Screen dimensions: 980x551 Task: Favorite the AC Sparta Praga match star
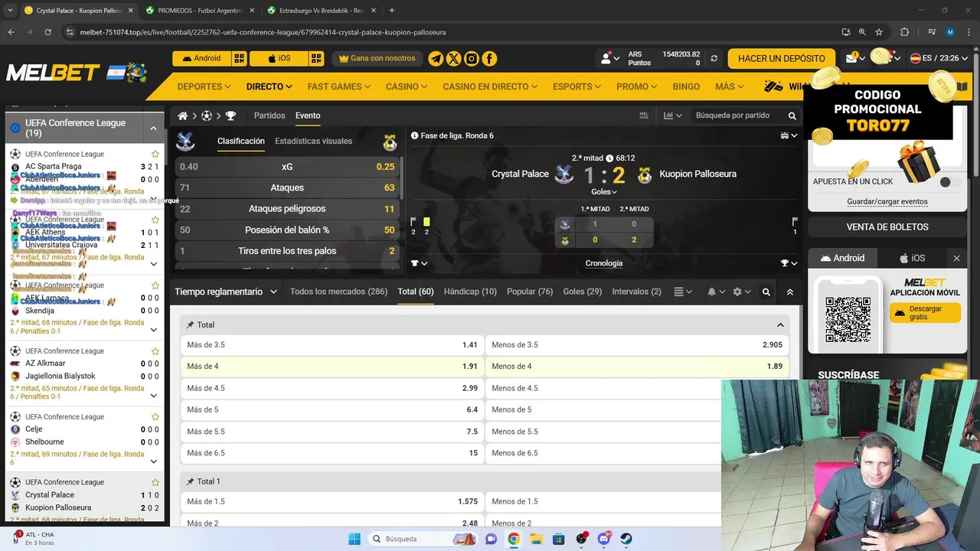coord(155,154)
